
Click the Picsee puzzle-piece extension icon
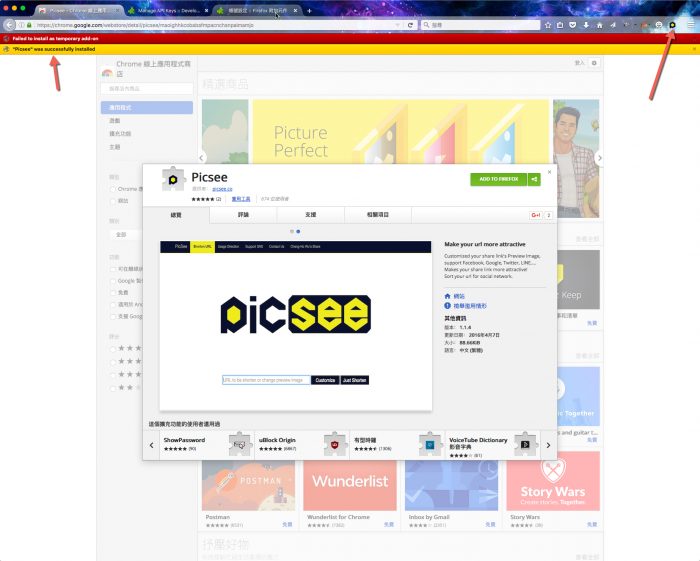point(173,179)
